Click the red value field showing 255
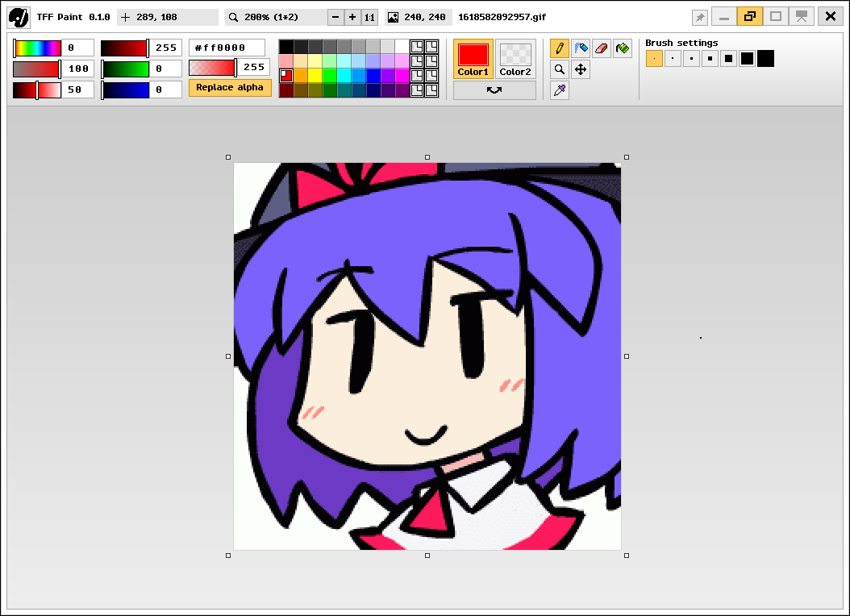 pos(166,48)
